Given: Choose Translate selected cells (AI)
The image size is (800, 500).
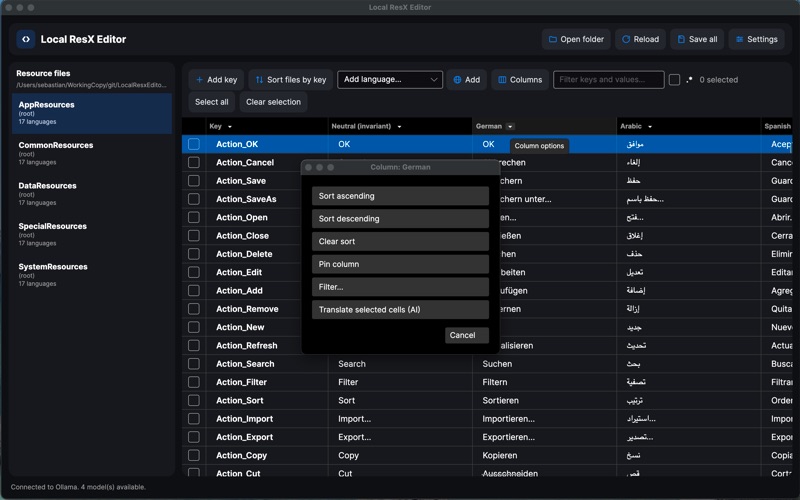Looking at the screenshot, I should tap(401, 310).
